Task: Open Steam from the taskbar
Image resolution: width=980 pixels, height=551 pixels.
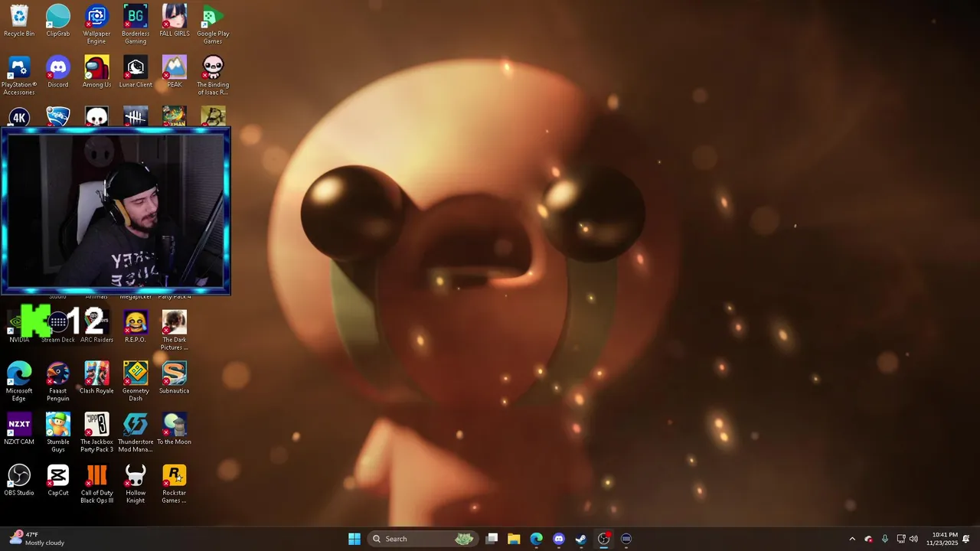Action: [x=581, y=539]
